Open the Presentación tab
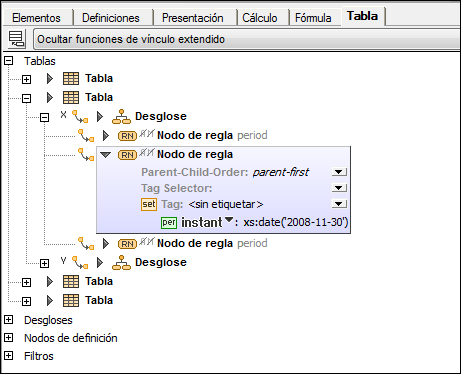The height and width of the screenshot is (374, 461). click(193, 18)
